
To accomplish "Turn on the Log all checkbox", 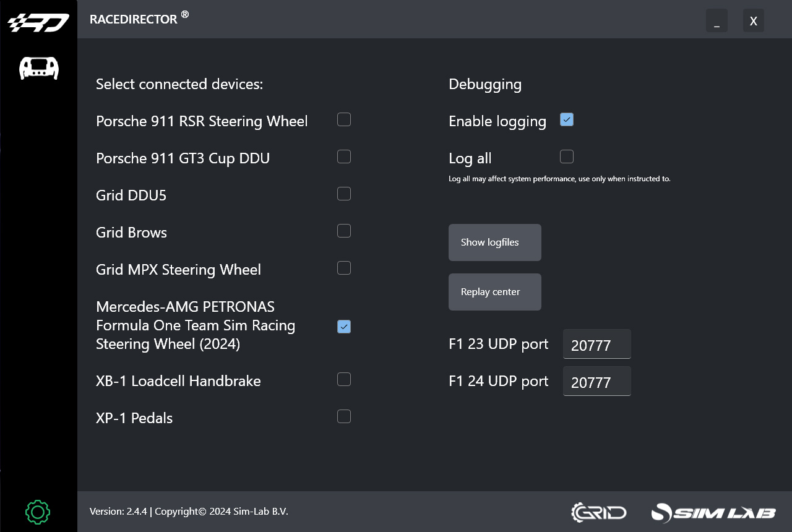I will point(567,157).
